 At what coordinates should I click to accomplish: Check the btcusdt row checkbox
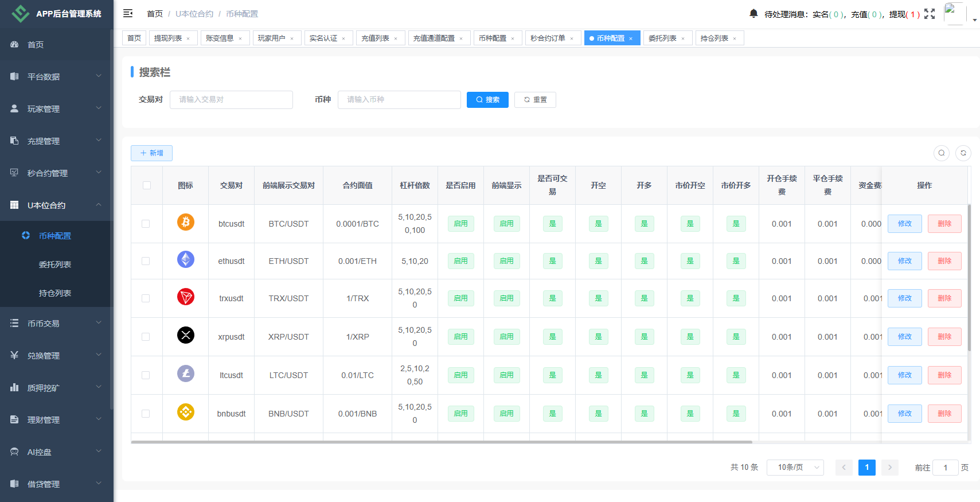point(146,224)
